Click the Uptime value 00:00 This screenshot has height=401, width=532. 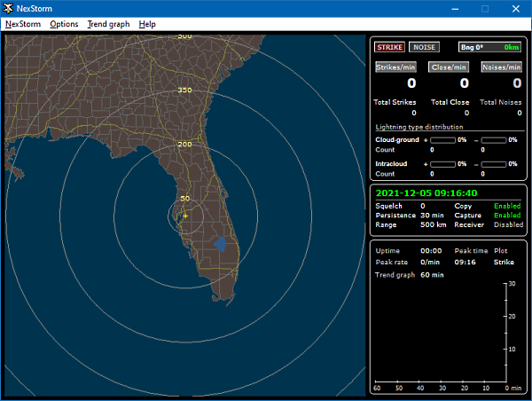click(431, 250)
